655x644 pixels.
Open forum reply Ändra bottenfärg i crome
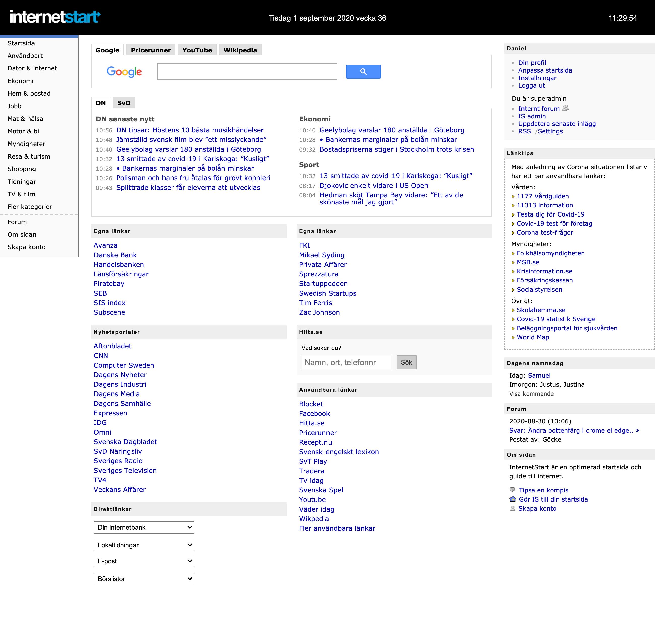574,430
